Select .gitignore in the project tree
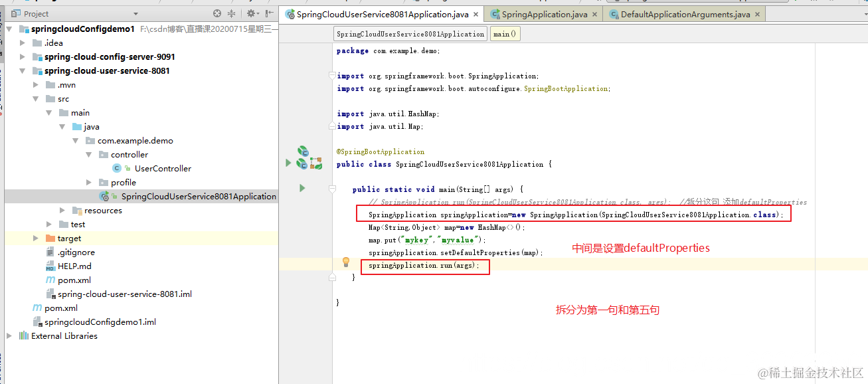This screenshot has height=384, width=868. tap(76, 252)
